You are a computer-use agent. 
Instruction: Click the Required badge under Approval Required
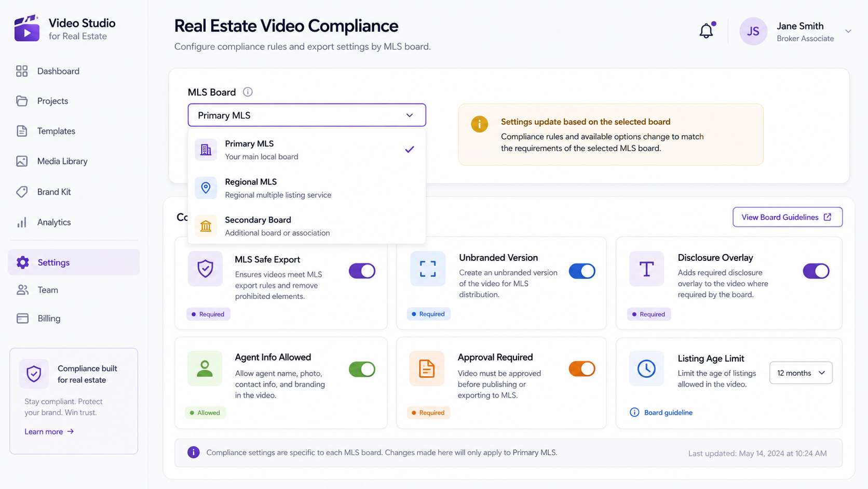pos(428,413)
